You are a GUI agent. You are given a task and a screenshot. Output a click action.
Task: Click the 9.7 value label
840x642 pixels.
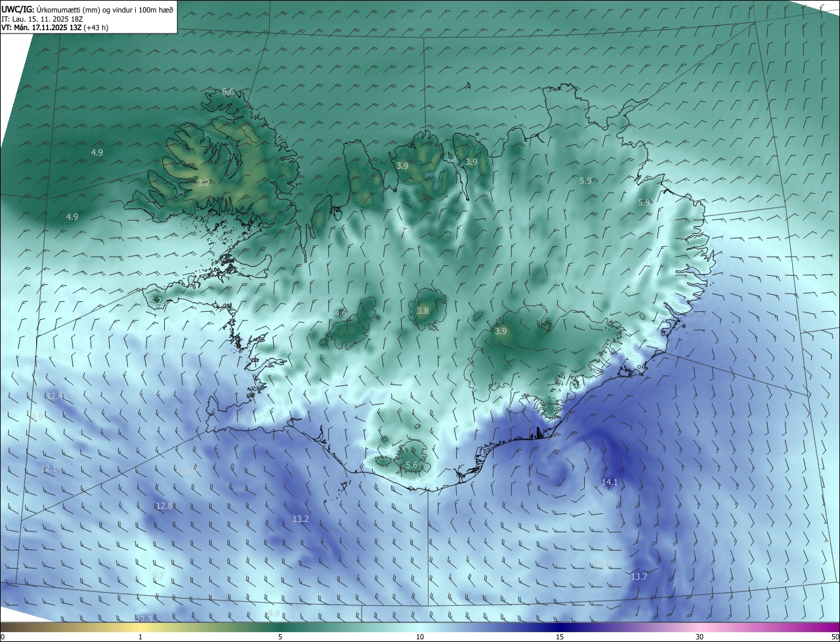pos(157,576)
